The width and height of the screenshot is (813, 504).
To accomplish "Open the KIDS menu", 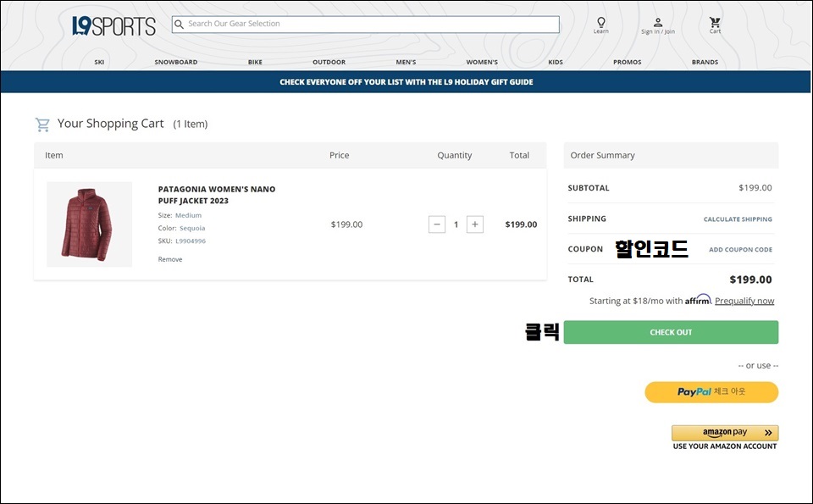I will (556, 62).
